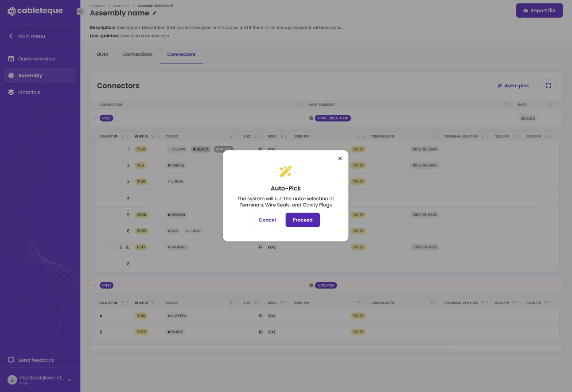Screen dimensions: 572x392
Task: Click the Import file button
Action: click(539, 11)
